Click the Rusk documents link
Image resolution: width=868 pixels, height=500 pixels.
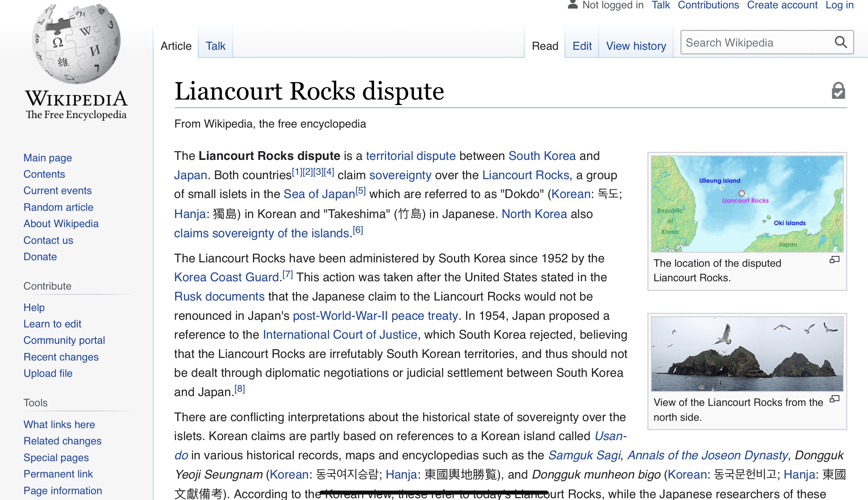219,297
